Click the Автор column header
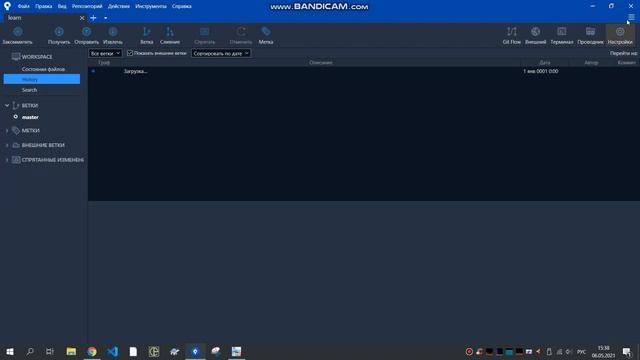This screenshot has width=640, height=360. (x=591, y=62)
